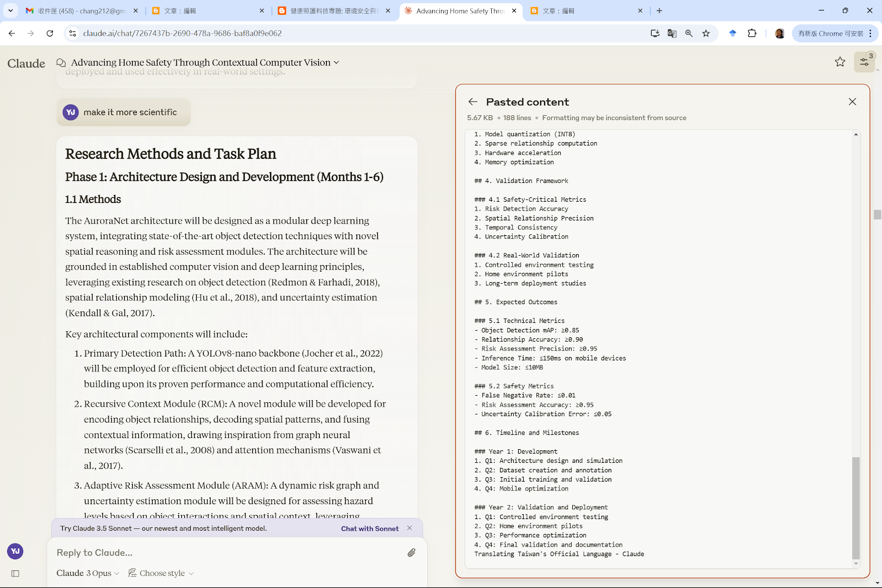
Task: Open the blue extension icon in toolbar
Action: coord(733,34)
